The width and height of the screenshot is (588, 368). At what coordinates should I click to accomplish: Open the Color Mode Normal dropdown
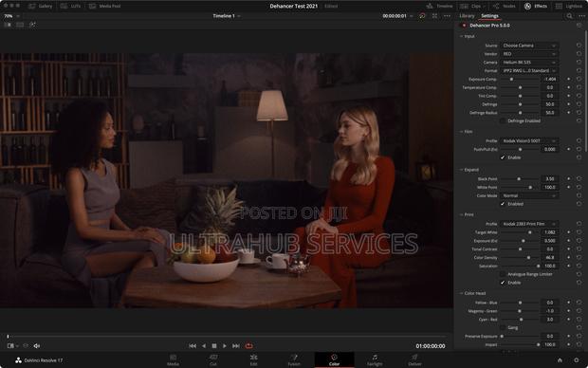529,195
